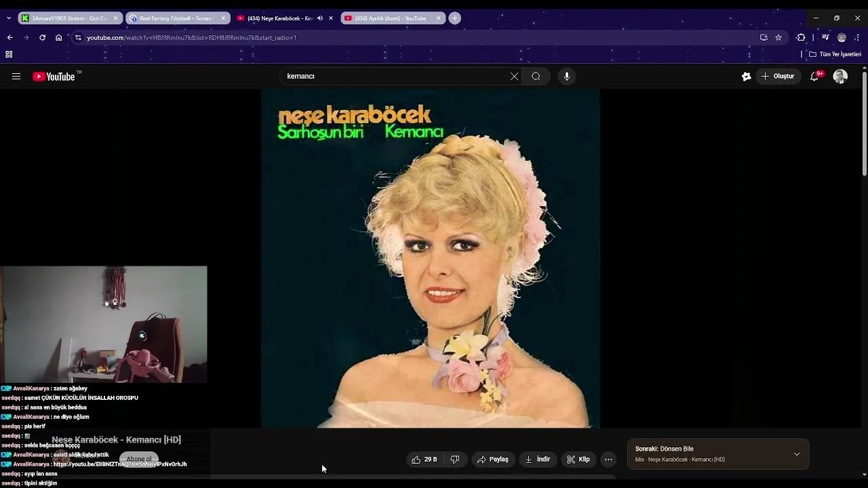
Task: Click chat message 'al sana en büyük beddua'
Action: pos(55,407)
